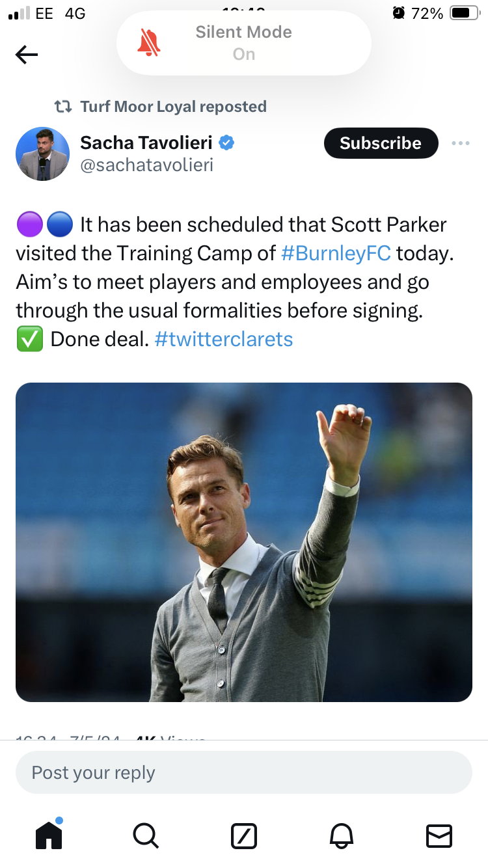Subscribe to Sacha Tavolieri
488x868 pixels.
381,143
